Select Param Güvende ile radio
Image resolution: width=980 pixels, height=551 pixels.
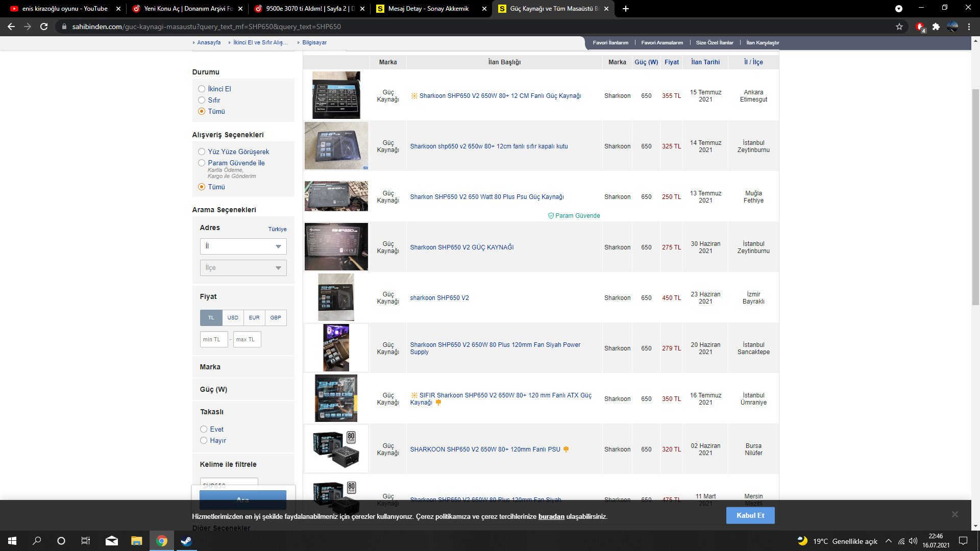[202, 163]
